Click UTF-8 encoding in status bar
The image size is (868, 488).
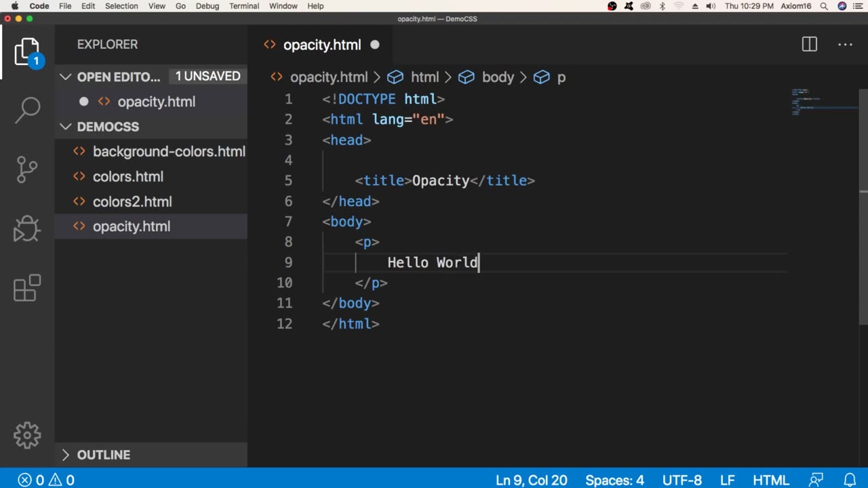682,480
